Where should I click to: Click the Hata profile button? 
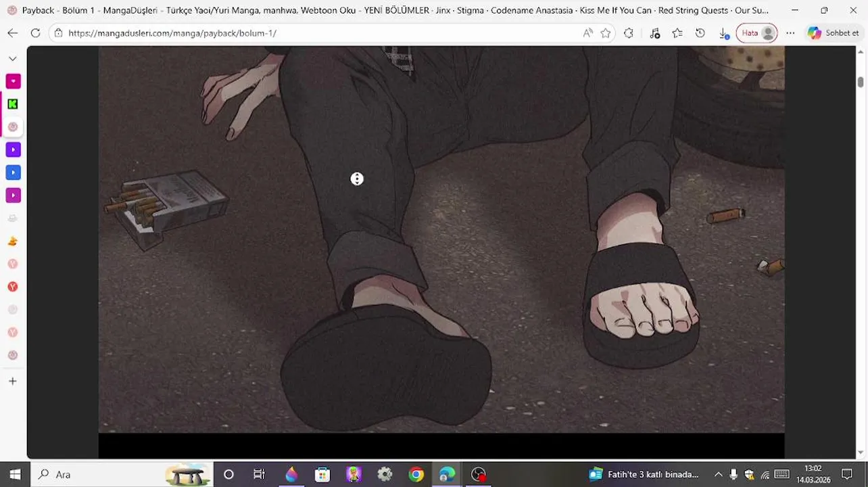[x=756, y=33]
